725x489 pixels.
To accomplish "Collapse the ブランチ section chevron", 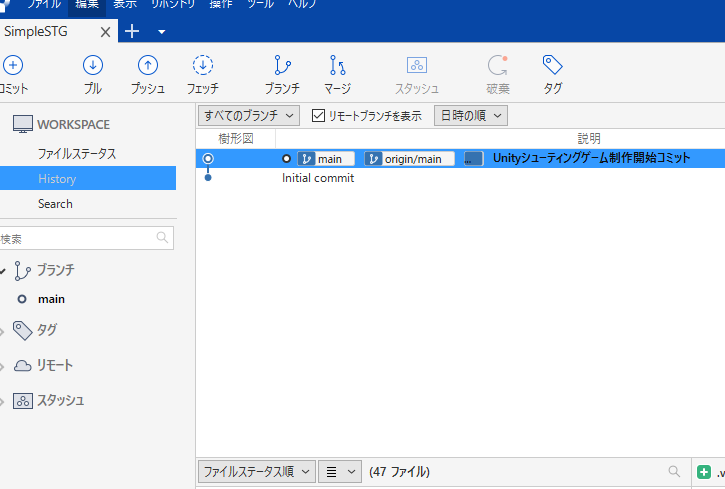I will pyautogui.click(x=2, y=271).
